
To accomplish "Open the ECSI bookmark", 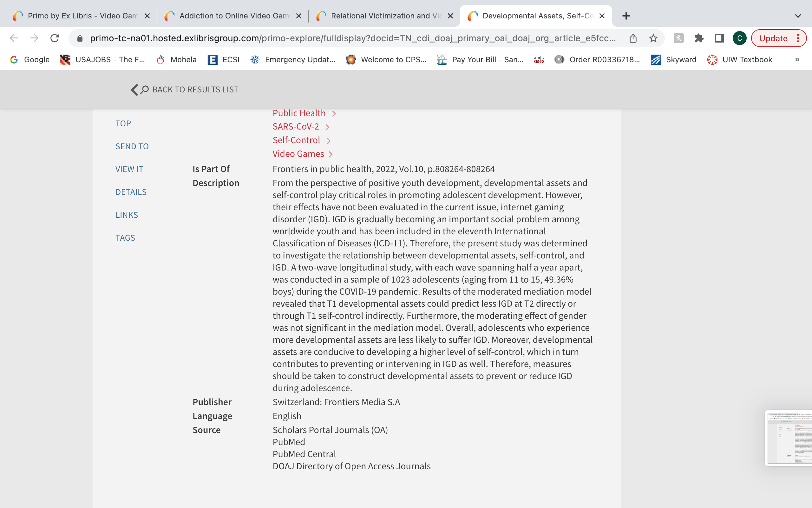I will tap(224, 59).
